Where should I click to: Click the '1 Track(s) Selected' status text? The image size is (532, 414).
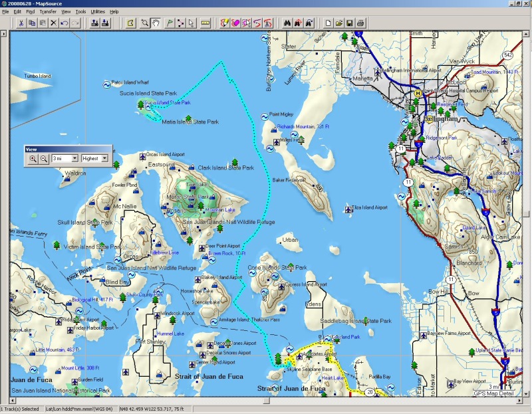coord(21,409)
